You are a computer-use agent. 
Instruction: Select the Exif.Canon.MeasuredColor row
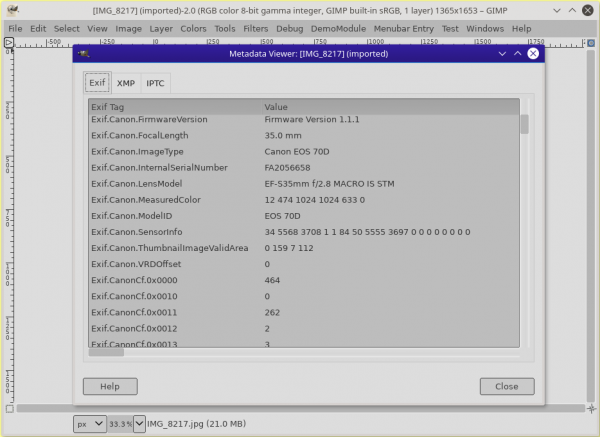(304, 200)
